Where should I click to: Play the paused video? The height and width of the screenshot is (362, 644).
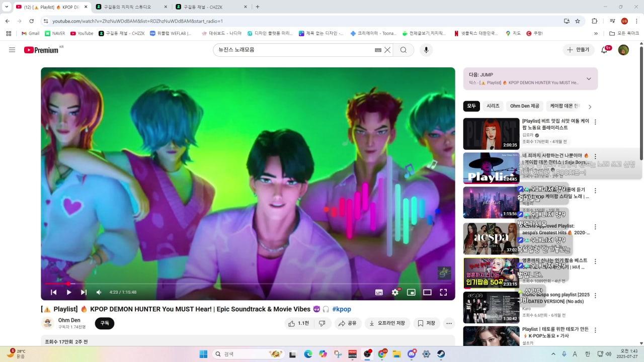pos(69,292)
